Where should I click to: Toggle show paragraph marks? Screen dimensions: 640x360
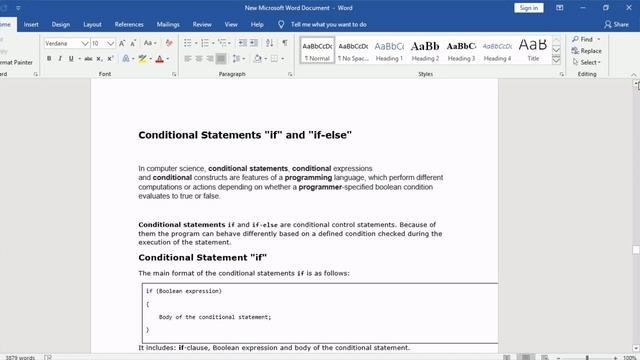tap(285, 43)
